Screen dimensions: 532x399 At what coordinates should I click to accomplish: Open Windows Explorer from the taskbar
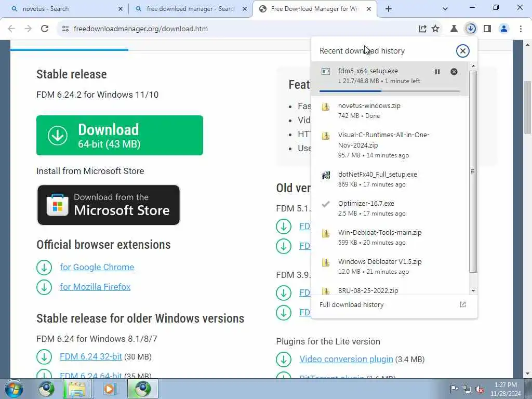tap(77, 389)
